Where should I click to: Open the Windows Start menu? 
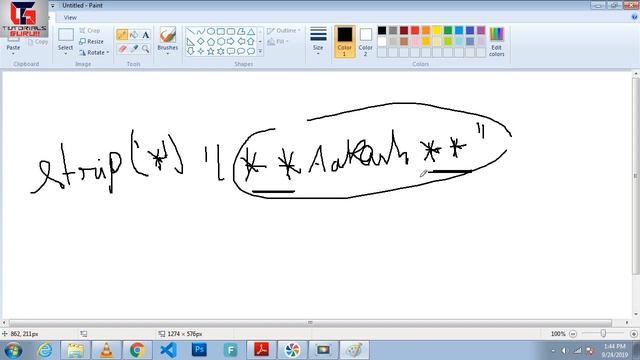pos(13,350)
